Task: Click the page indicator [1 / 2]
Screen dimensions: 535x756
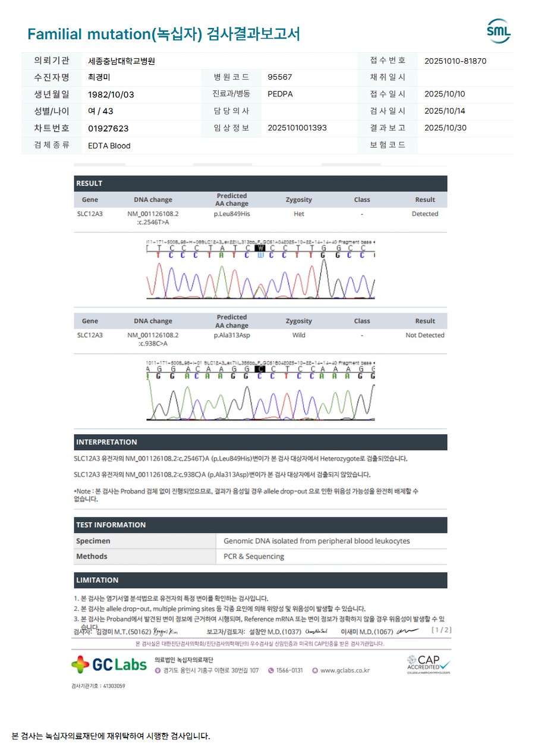Action: tap(441, 630)
